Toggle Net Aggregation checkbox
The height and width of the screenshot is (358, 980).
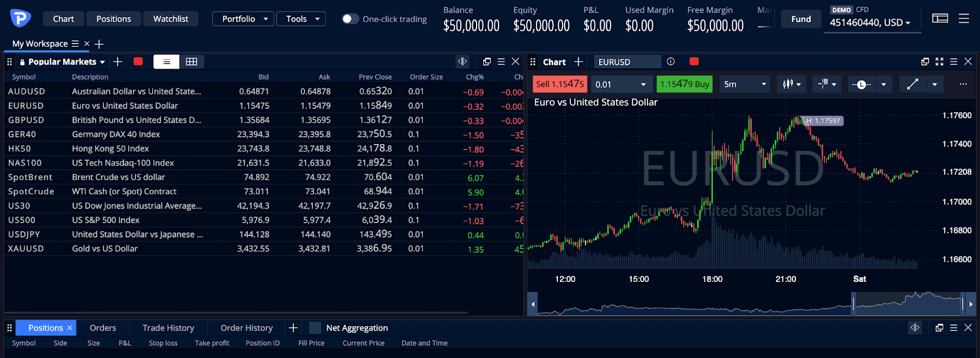click(x=315, y=328)
